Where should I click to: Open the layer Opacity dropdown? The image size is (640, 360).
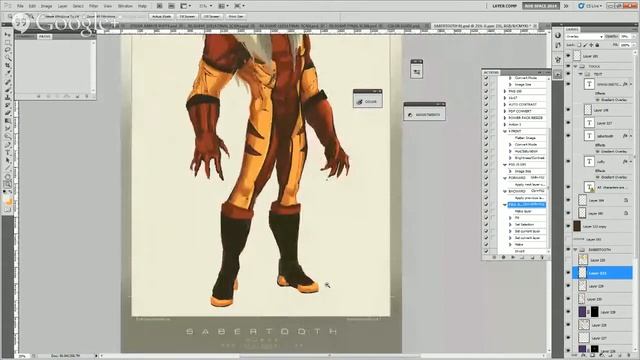(634, 36)
